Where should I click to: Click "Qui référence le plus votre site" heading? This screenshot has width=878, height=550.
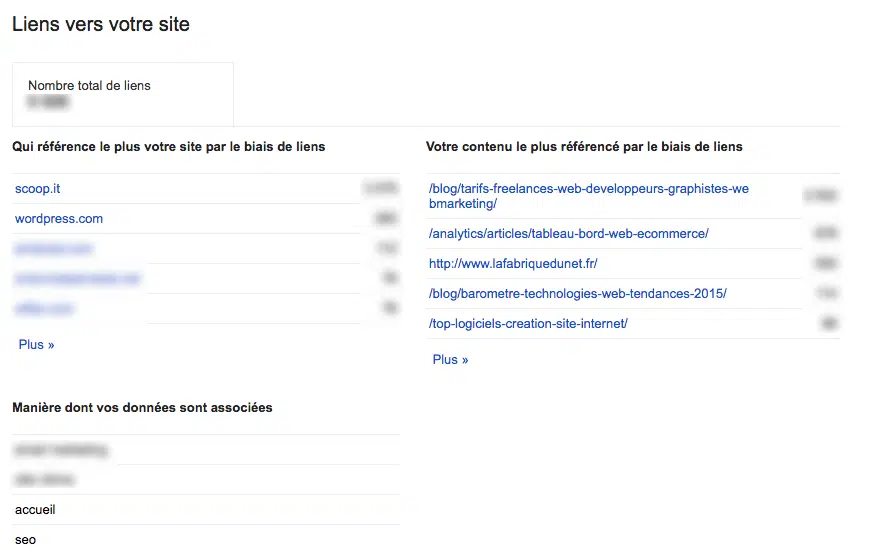(x=168, y=147)
